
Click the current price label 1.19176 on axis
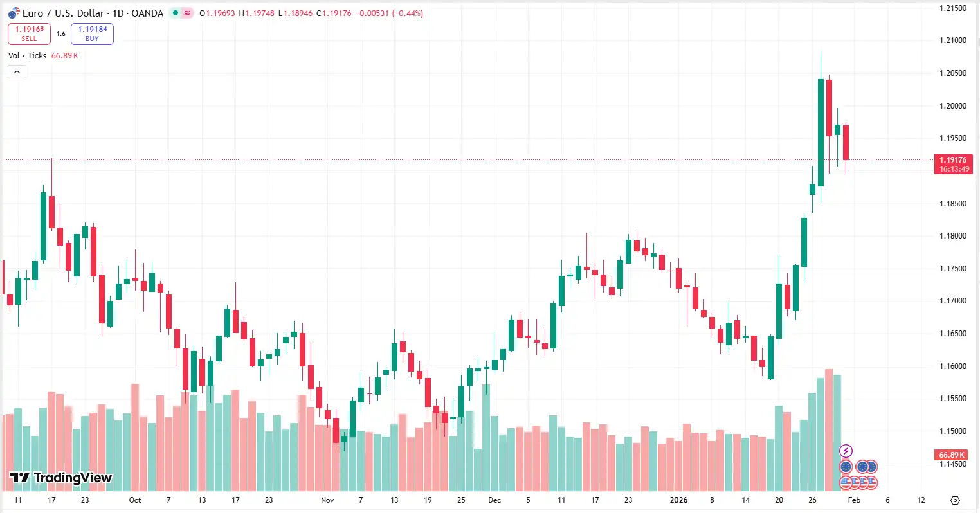coord(953,160)
